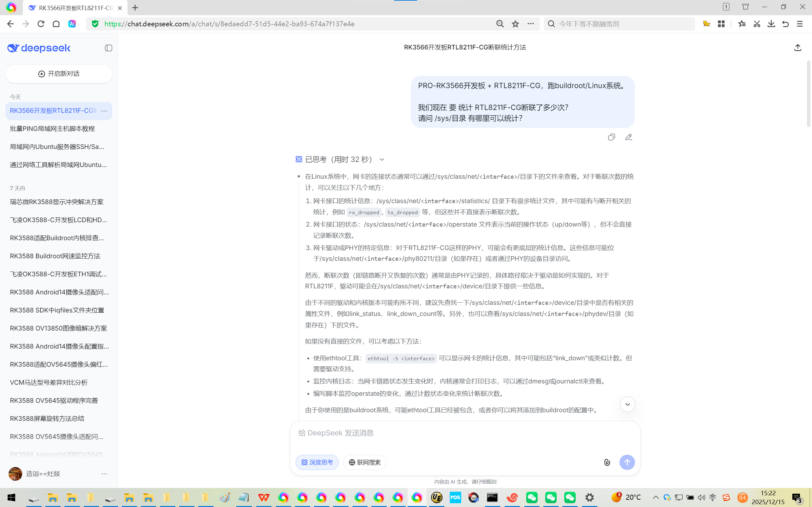Image resolution: width=812 pixels, height=507 pixels.
Task: Open WeChat from the taskbar
Action: tap(532, 497)
